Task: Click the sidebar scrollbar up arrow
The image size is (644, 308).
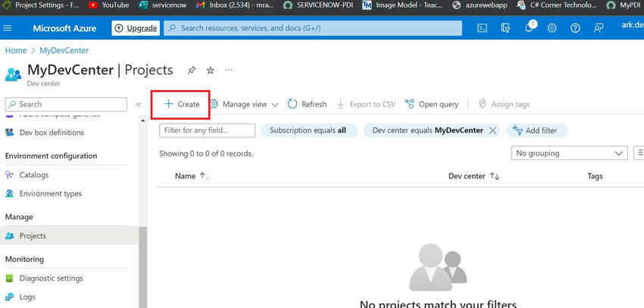Action: 142,121
